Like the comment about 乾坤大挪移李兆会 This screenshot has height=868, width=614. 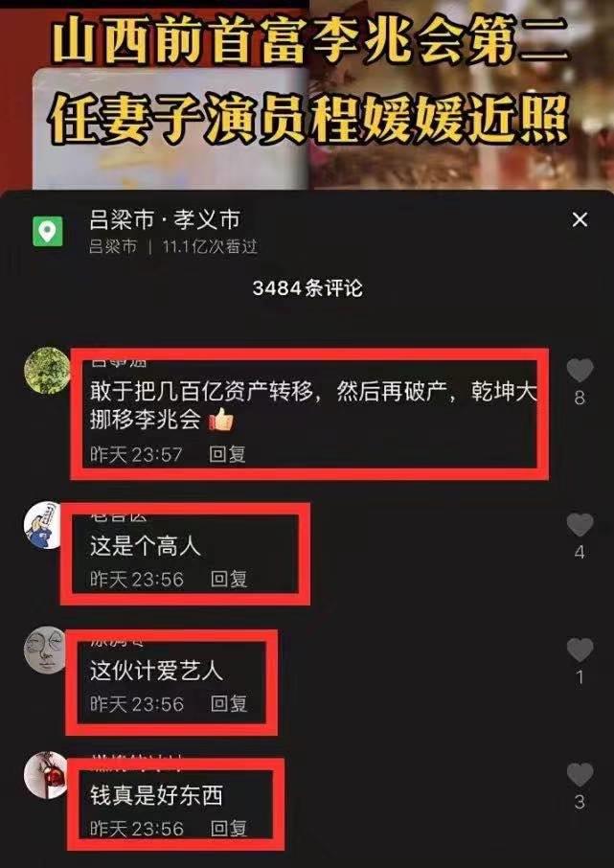[580, 371]
